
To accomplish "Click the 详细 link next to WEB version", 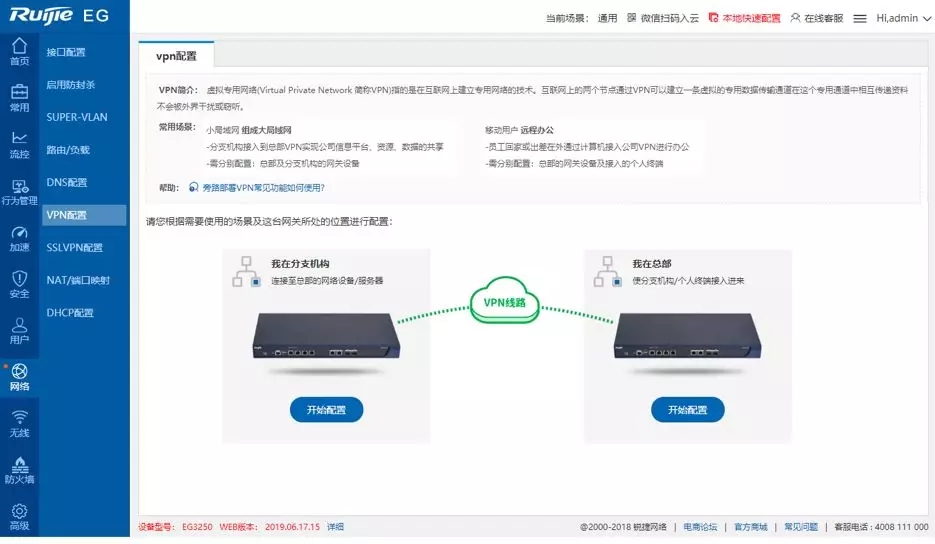I will coord(335,527).
